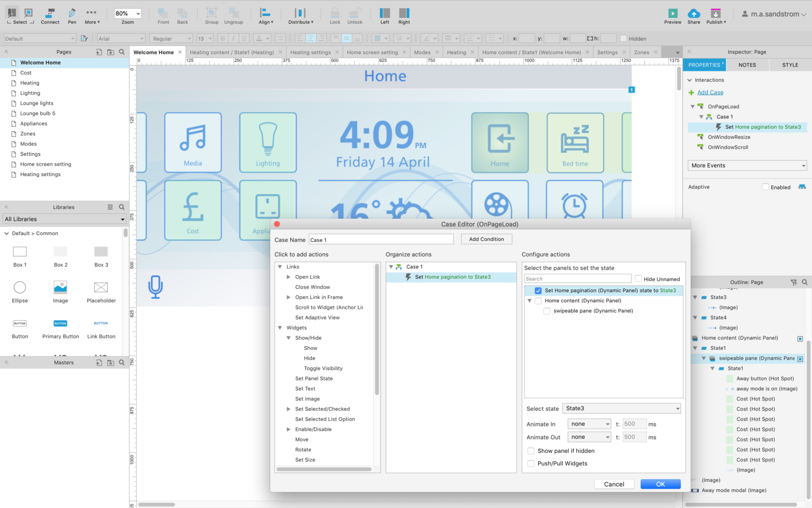Click the Preview icon
This screenshot has height=508, width=812.
[672, 14]
